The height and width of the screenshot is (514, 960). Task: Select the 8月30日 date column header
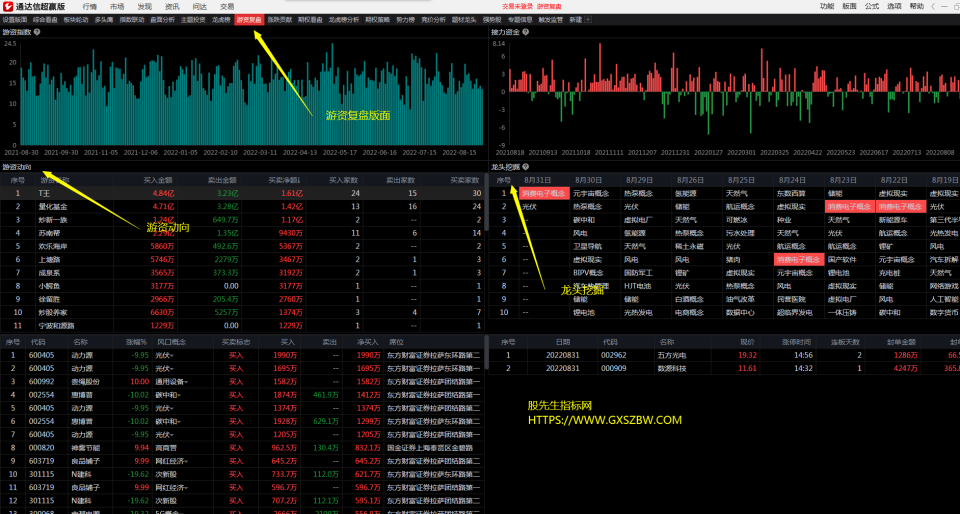click(589, 181)
